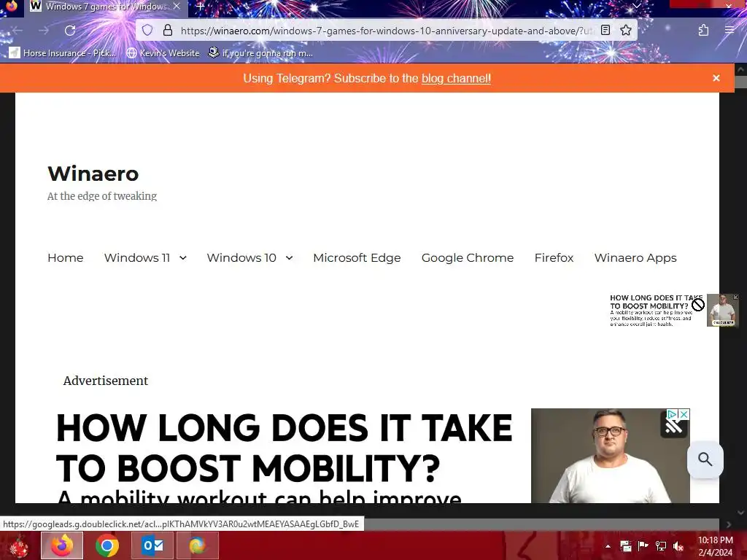Open the Kevin's Website bookmark
This screenshot has width=747, height=560.
pyautogui.click(x=163, y=52)
